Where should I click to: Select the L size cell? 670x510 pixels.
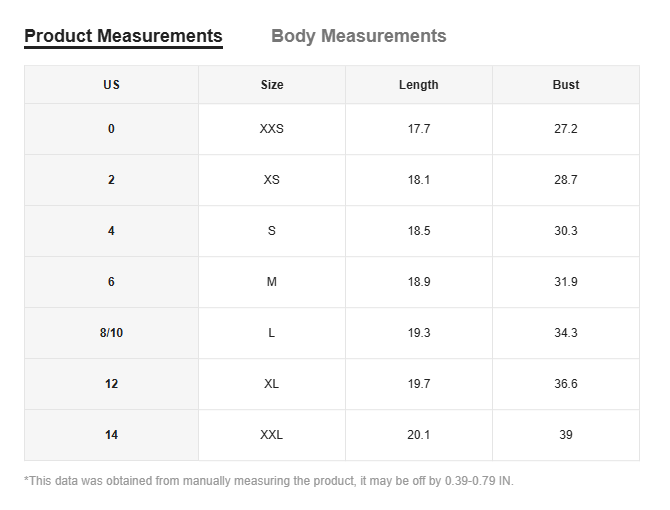click(x=271, y=333)
